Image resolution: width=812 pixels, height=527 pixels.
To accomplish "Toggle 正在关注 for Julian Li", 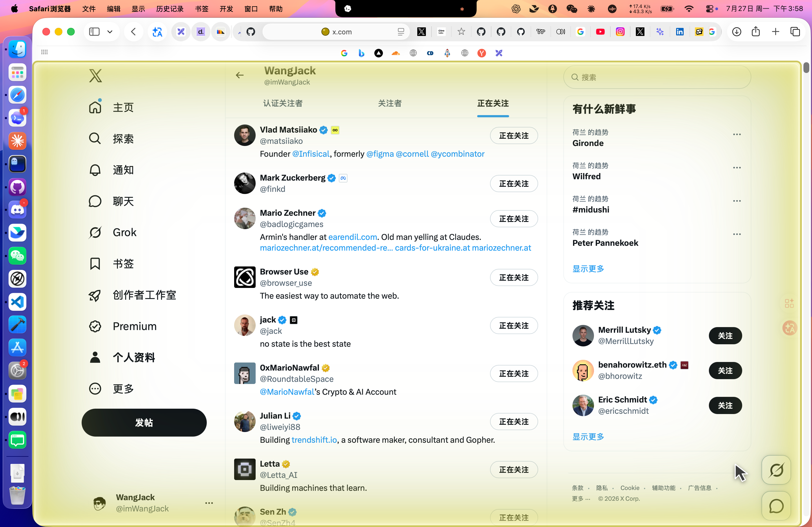I will pyautogui.click(x=514, y=422).
